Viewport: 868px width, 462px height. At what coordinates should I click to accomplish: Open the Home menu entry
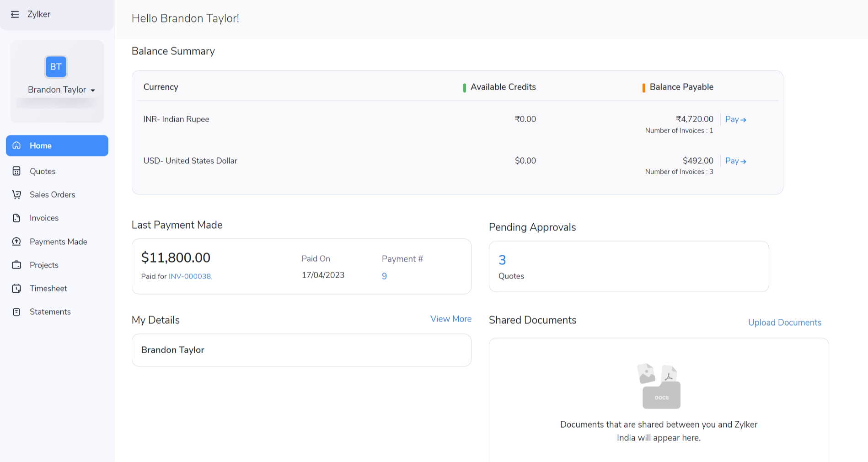(x=41, y=145)
